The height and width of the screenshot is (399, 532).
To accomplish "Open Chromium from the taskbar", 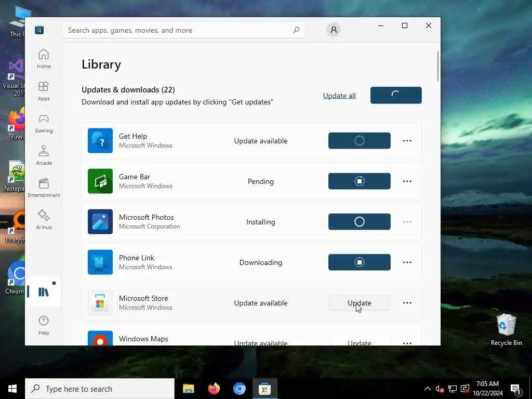I will tap(239, 389).
